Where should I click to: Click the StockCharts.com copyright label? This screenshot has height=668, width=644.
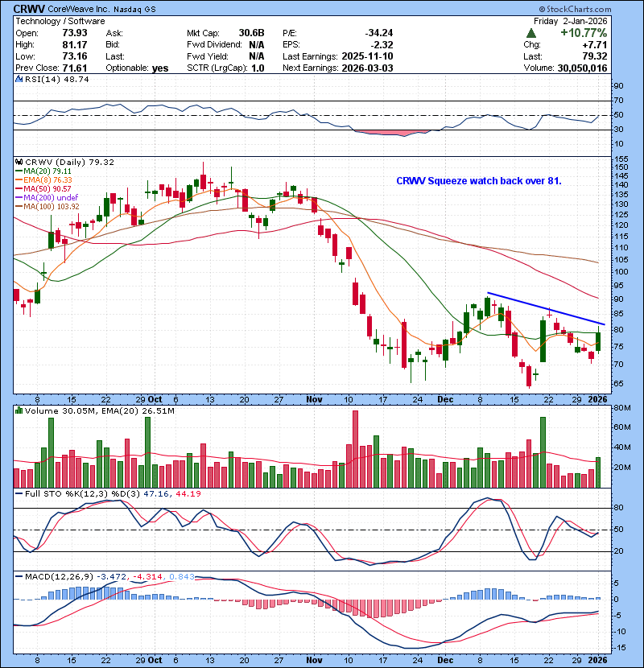coord(575,9)
